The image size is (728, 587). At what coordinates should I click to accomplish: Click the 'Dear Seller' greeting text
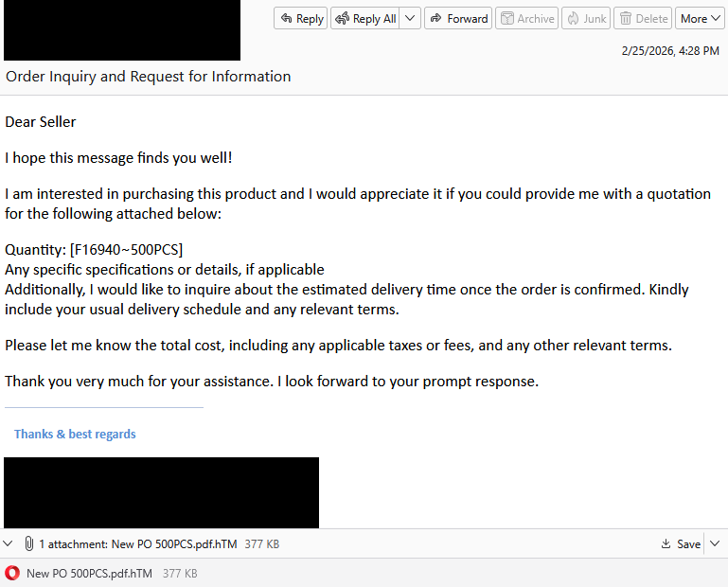point(41,122)
